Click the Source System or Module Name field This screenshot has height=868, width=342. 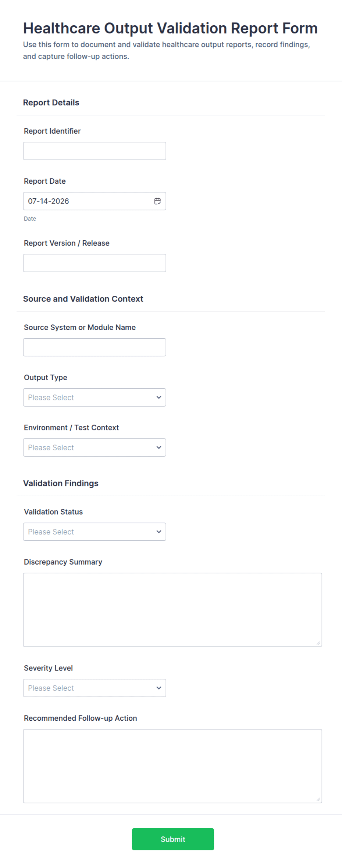[95, 347]
